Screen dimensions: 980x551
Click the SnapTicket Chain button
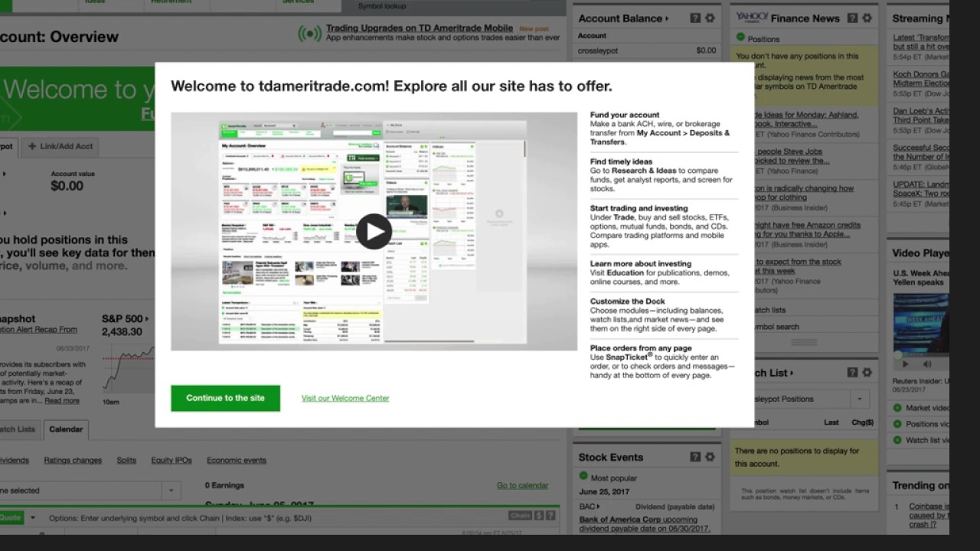click(x=520, y=517)
